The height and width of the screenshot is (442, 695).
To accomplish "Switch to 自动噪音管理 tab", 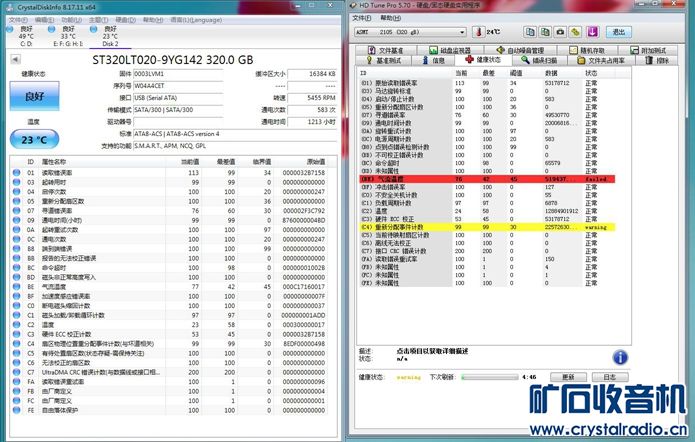I will (520, 50).
